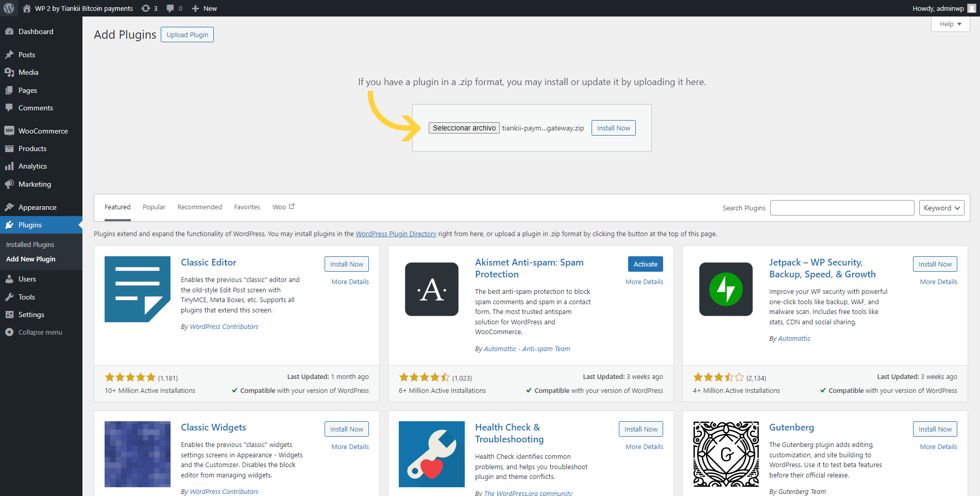980x496 pixels.
Task: Open the Woo external tab
Action: tap(283, 207)
